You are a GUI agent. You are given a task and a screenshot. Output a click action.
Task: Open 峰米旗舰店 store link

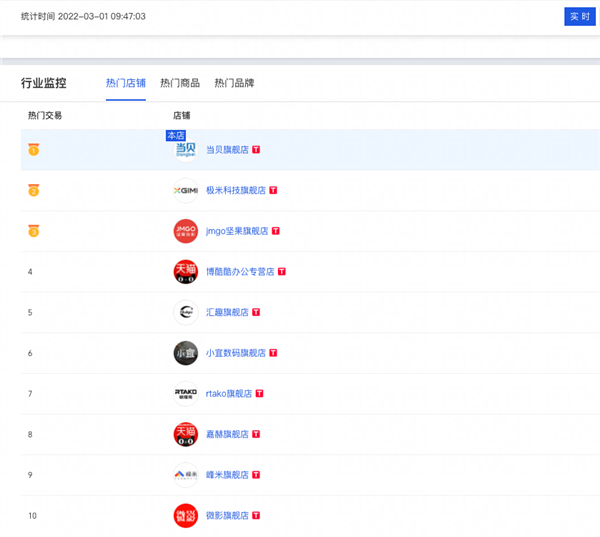click(227, 475)
